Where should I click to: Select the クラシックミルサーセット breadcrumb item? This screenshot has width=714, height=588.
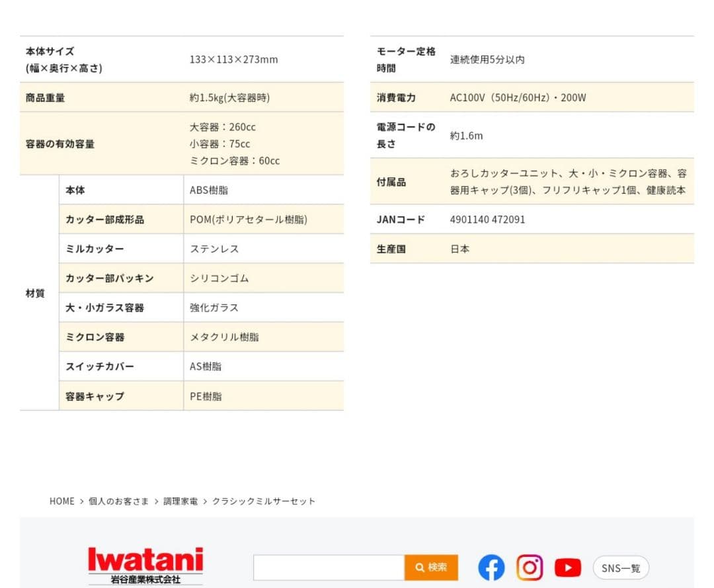pos(263,501)
